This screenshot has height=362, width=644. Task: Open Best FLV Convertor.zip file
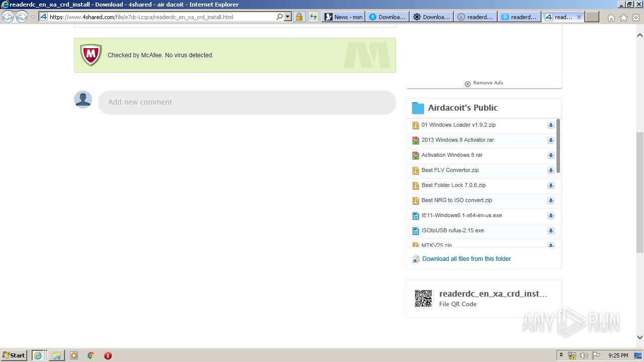[450, 170]
